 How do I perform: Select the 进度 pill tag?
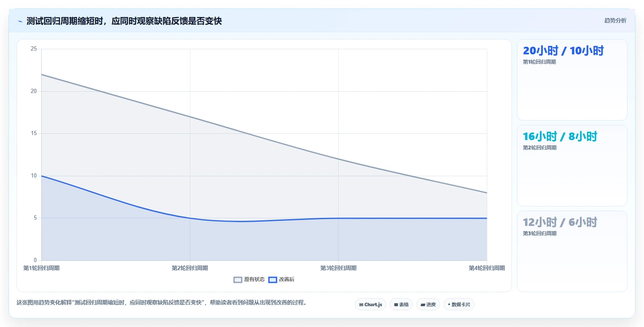428,304
